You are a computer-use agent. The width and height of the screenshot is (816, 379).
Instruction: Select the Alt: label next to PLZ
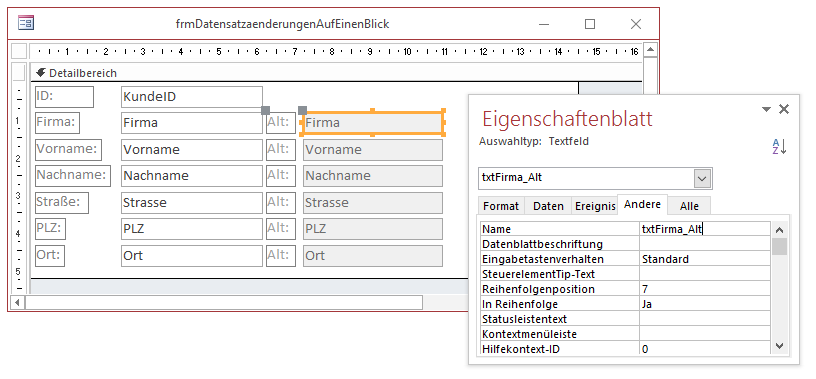[281, 229]
